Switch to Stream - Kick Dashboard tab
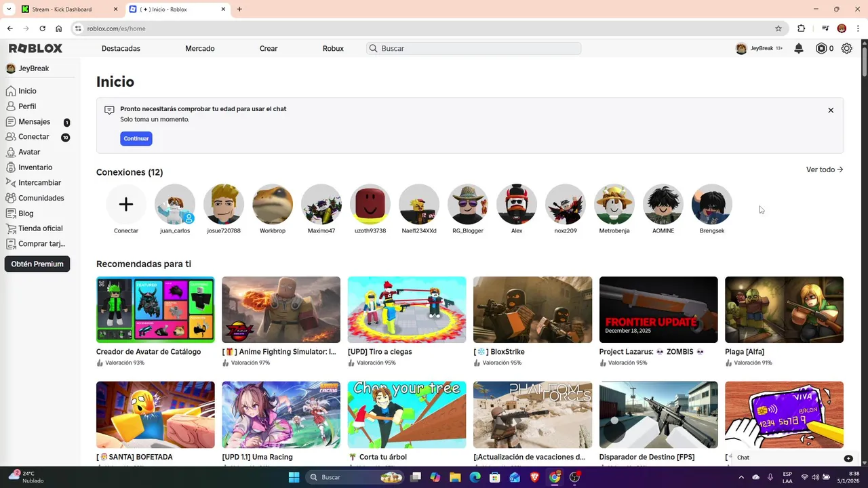The height and width of the screenshot is (488, 868). (x=68, y=9)
